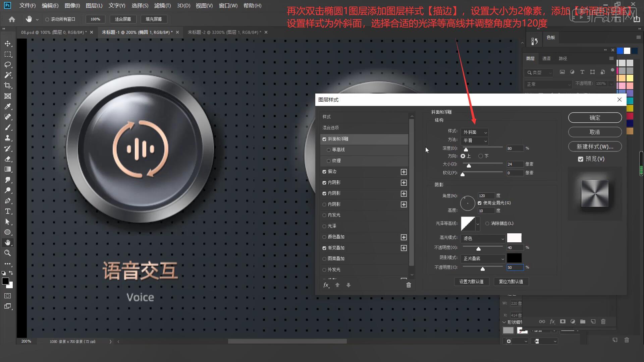
Task: Click the delete effect trash icon
Action: click(x=409, y=285)
